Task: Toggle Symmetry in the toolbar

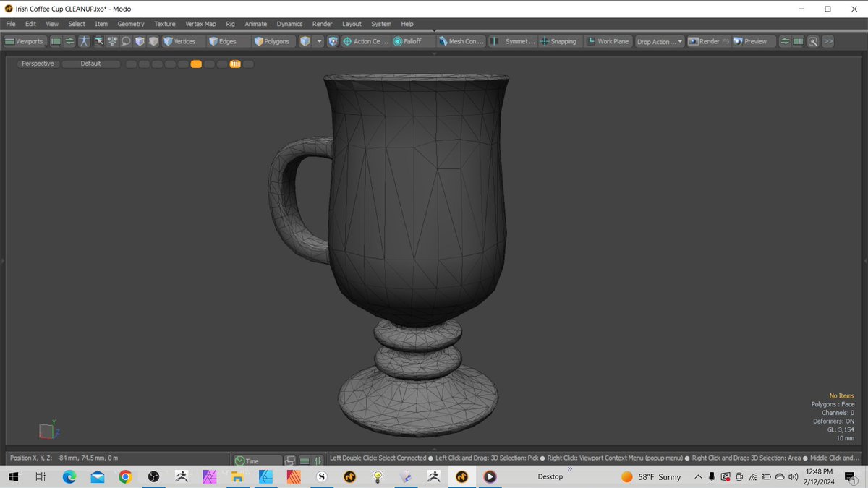Action: pos(513,41)
